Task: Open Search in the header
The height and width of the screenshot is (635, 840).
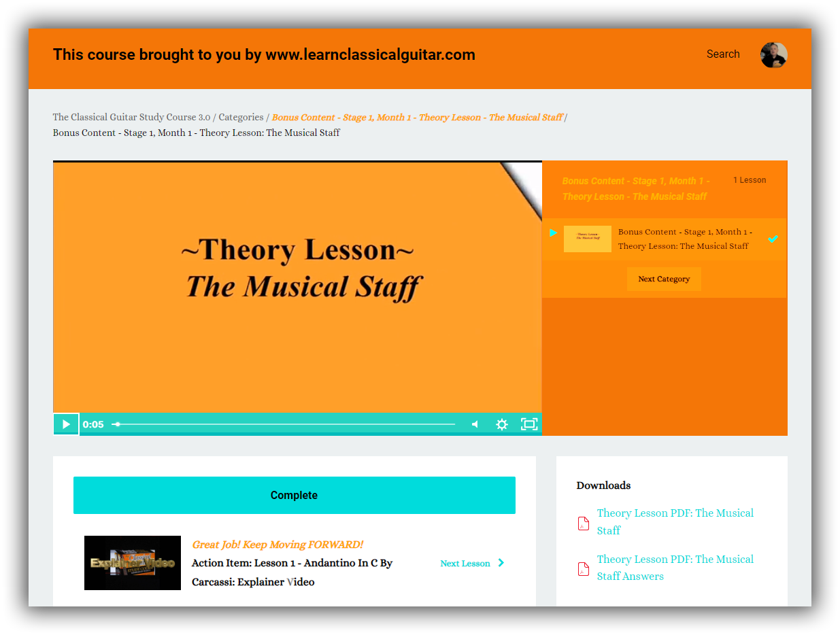Action: point(722,54)
